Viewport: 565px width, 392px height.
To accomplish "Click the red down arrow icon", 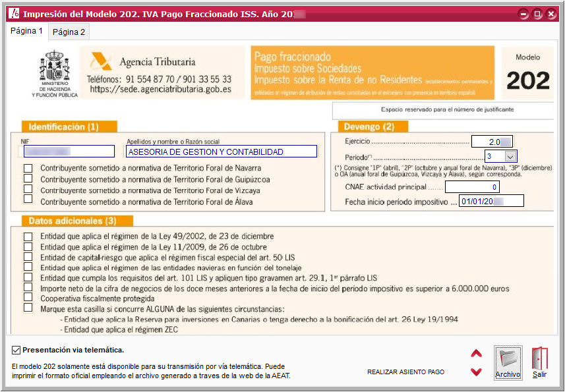I will (476, 372).
